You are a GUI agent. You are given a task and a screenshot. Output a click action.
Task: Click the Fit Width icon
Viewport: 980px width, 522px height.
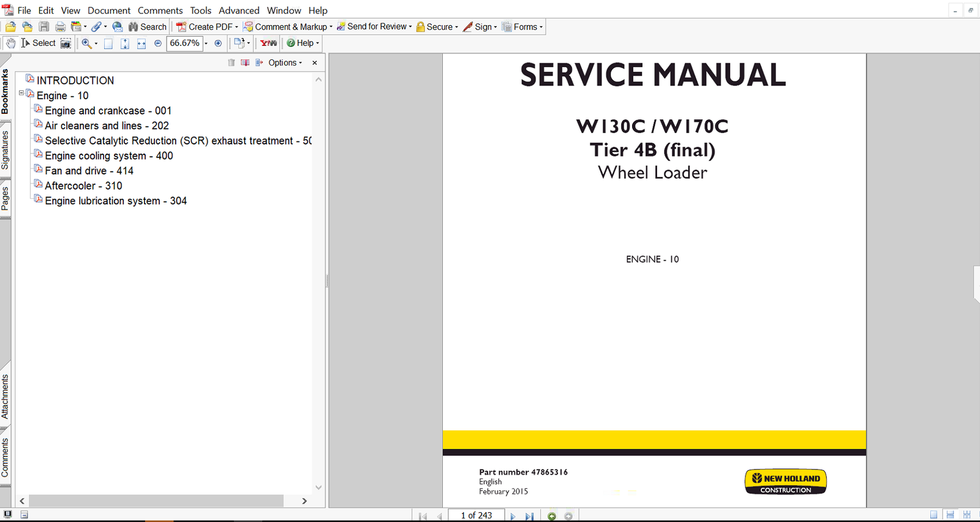141,43
